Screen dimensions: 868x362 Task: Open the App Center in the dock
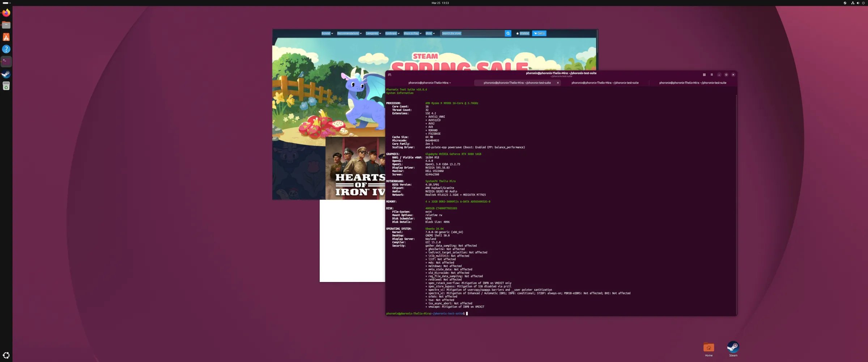tap(6, 37)
